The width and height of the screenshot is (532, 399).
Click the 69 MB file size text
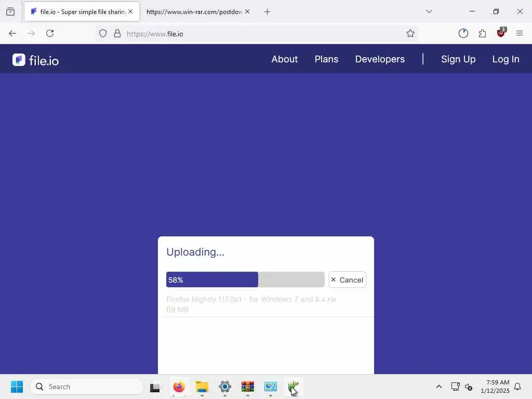[x=177, y=310]
